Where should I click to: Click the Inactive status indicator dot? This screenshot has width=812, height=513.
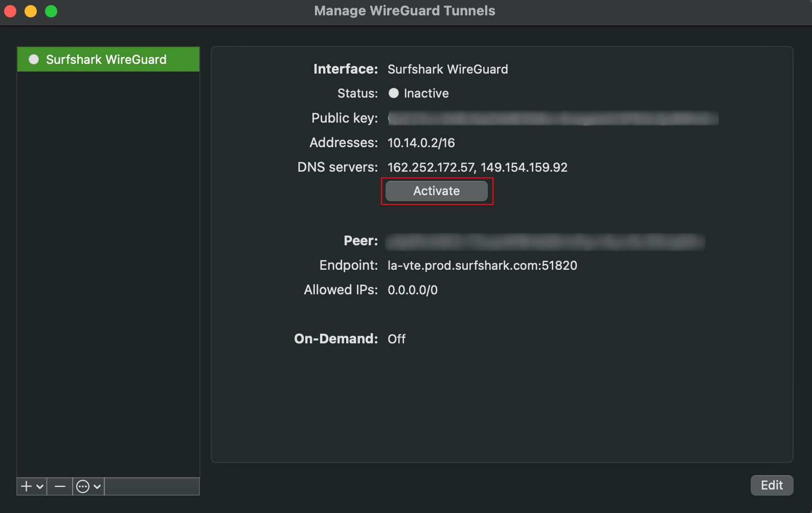[x=394, y=93]
